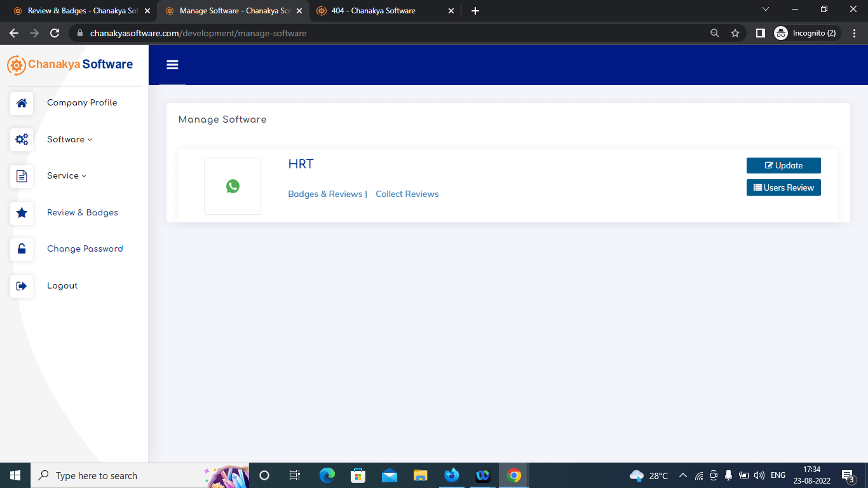Click the volume speaker tray icon
This screenshot has height=488, width=868.
click(759, 475)
